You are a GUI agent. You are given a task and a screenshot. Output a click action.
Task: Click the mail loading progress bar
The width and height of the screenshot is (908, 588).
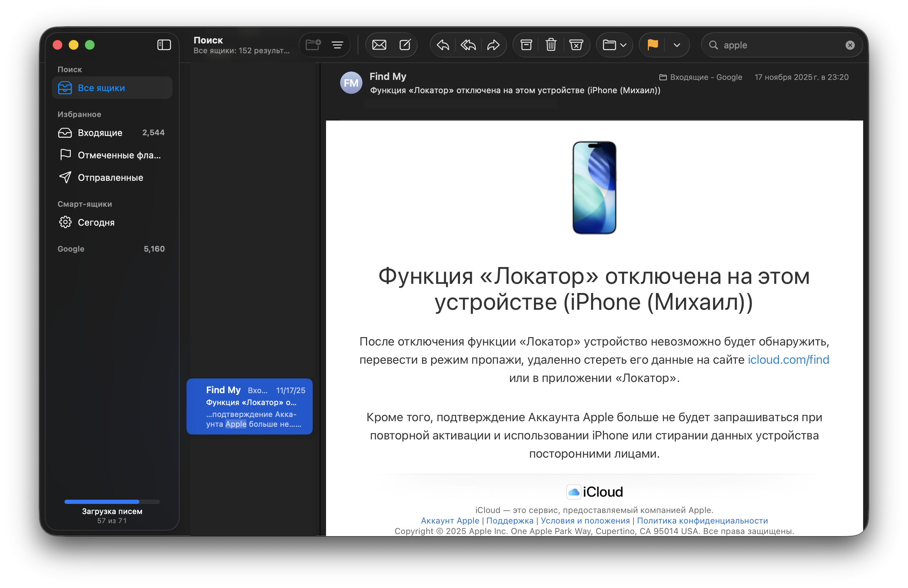[112, 502]
